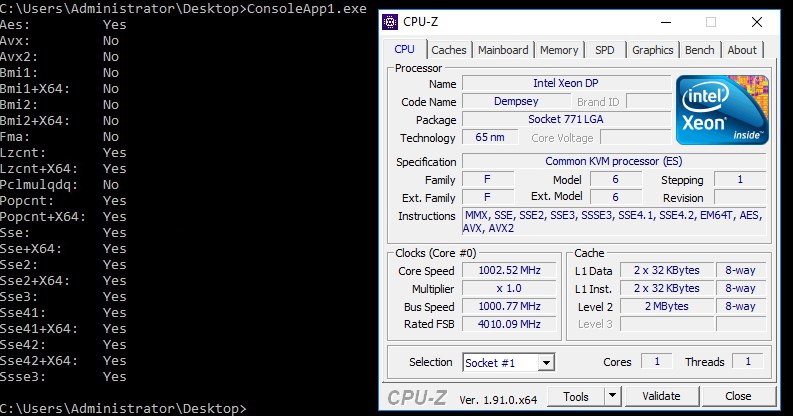
Task: Click the Close button in CPU-Z
Action: click(x=738, y=396)
